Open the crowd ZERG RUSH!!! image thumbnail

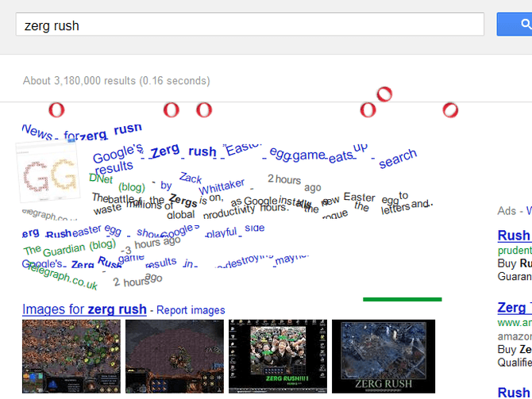[278, 356]
